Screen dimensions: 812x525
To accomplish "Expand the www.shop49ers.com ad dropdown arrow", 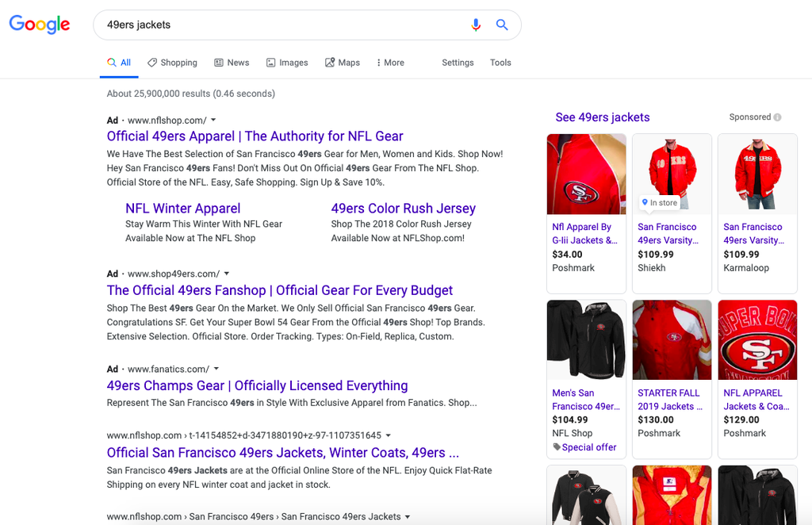I will click(x=226, y=274).
